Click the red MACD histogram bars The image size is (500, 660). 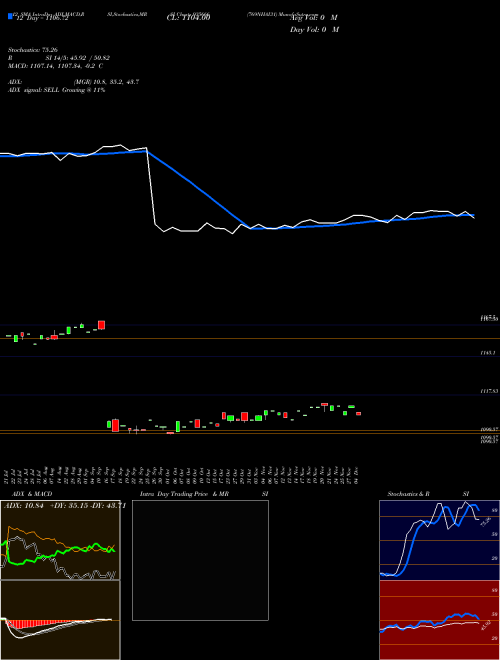32,624
